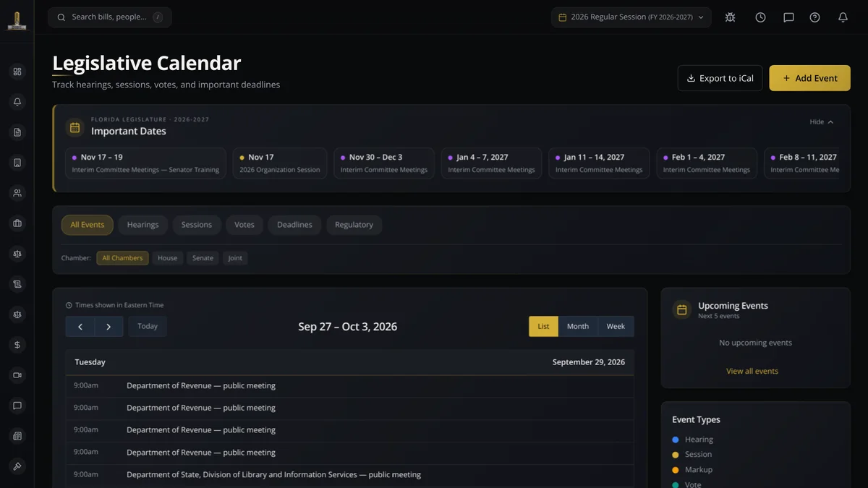868x488 pixels.
Task: Select the All Chambers filter chip
Action: point(122,258)
